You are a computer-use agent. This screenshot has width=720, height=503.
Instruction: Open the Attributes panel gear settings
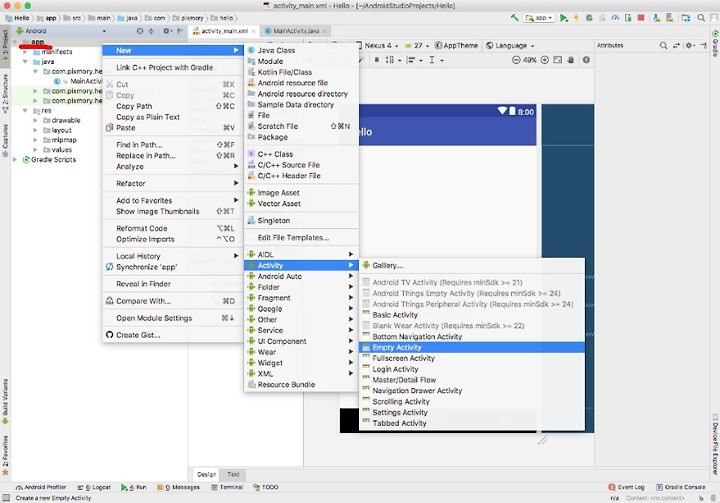click(x=689, y=45)
